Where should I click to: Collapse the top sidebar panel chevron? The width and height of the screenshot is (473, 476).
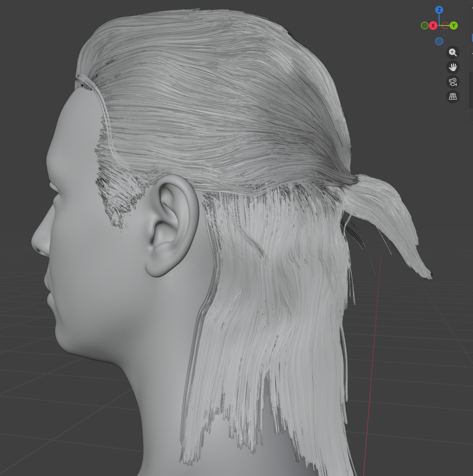[472, 8]
